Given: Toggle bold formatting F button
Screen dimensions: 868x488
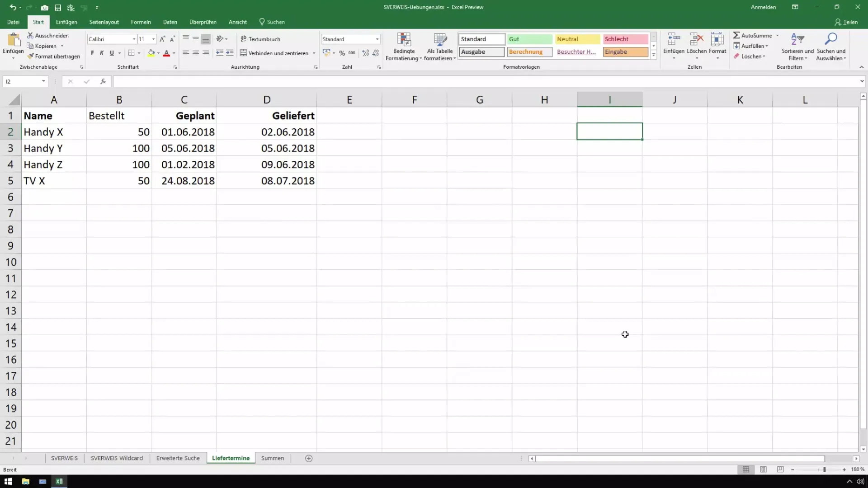Looking at the screenshot, I should [92, 53].
